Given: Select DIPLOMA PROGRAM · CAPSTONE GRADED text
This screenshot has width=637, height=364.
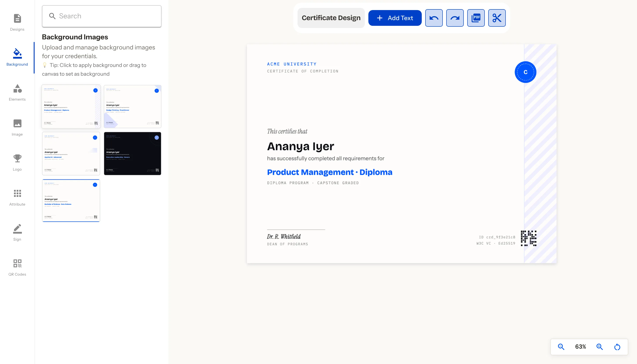Looking at the screenshot, I should click(313, 183).
